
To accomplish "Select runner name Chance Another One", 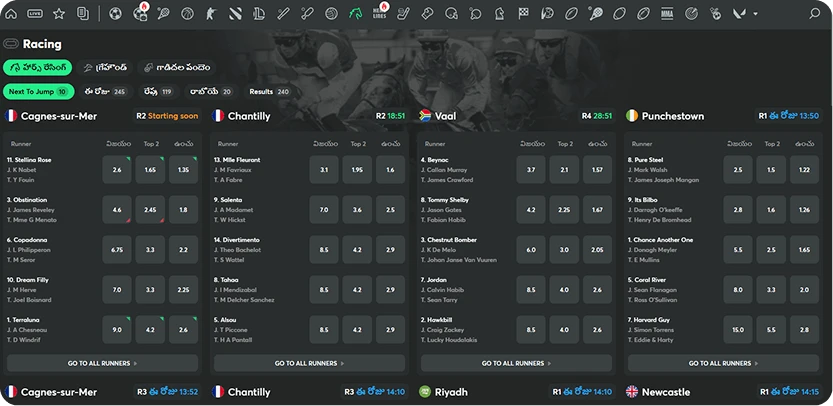I will [x=660, y=240].
